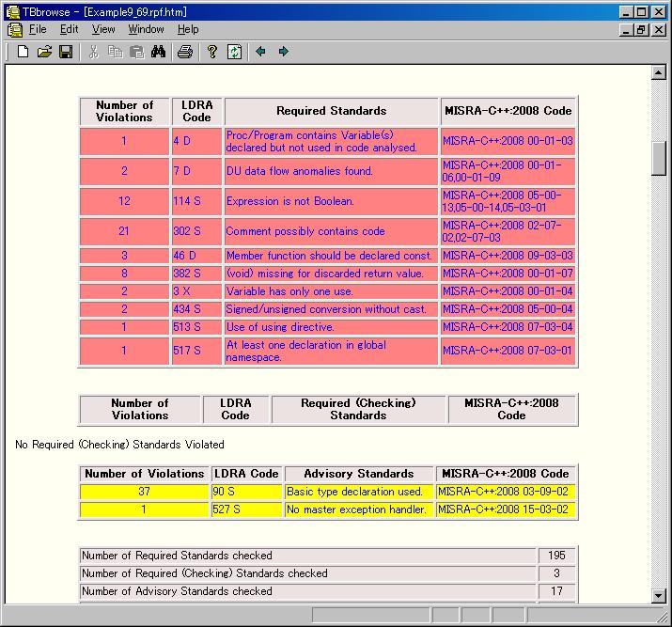
Task: Click the MISRA-C++:2008 00-01-03 link
Action: click(x=508, y=141)
